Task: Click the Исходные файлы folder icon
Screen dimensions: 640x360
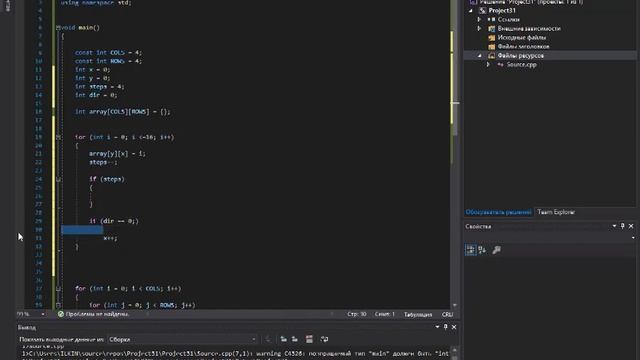Action: point(491,38)
